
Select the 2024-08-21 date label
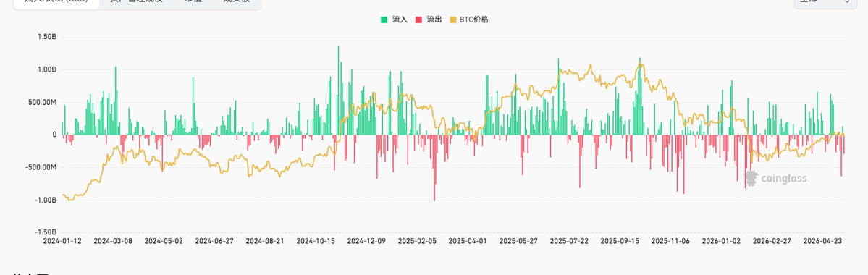click(x=265, y=241)
